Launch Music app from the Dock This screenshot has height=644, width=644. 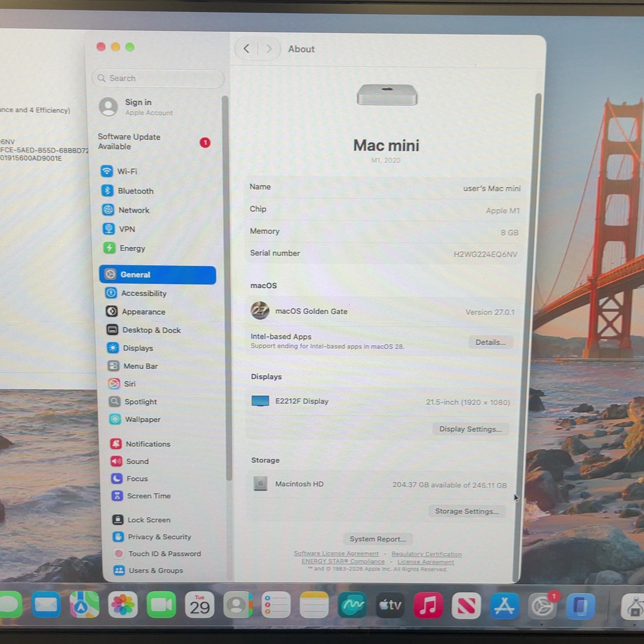(428, 605)
